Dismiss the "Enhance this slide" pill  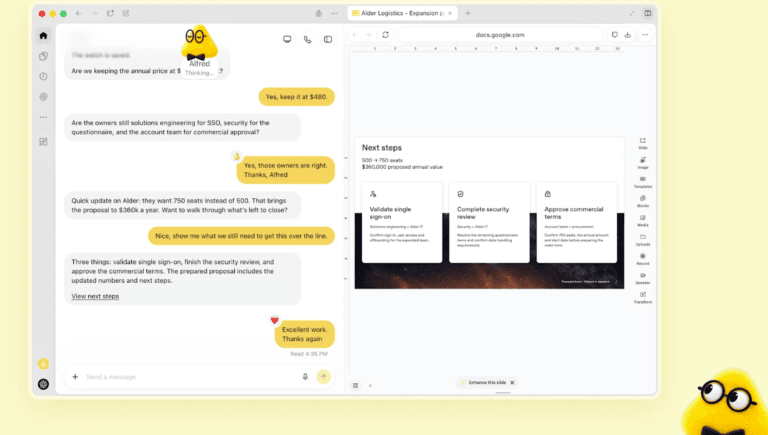click(512, 383)
